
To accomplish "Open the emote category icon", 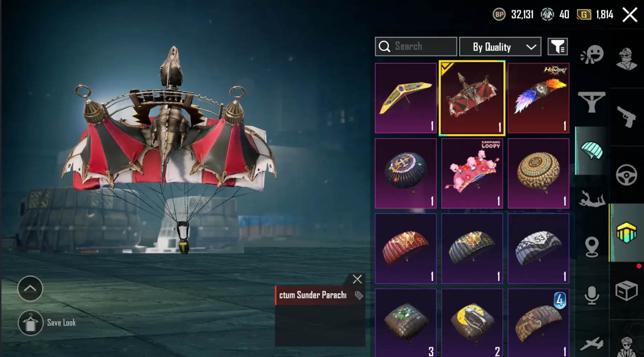I will pyautogui.click(x=592, y=55).
